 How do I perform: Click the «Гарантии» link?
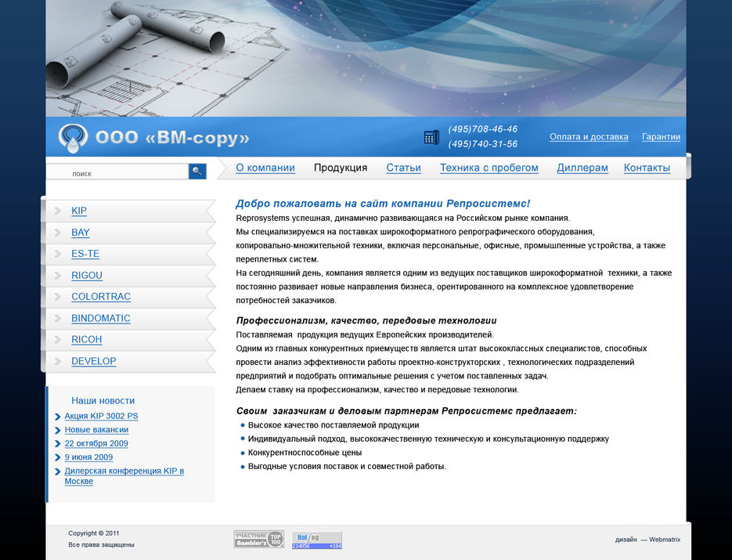tap(661, 136)
